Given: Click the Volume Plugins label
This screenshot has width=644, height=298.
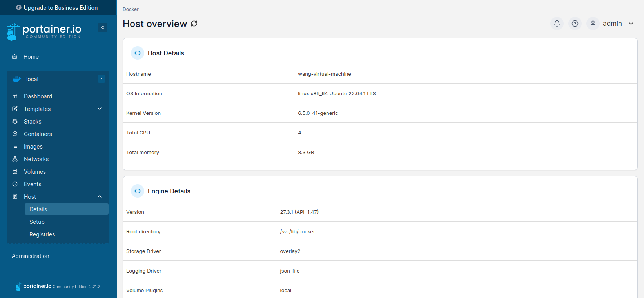Looking at the screenshot, I should (x=144, y=290).
